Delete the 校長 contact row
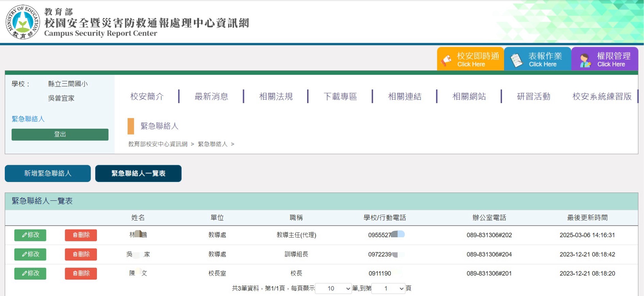 point(81,273)
